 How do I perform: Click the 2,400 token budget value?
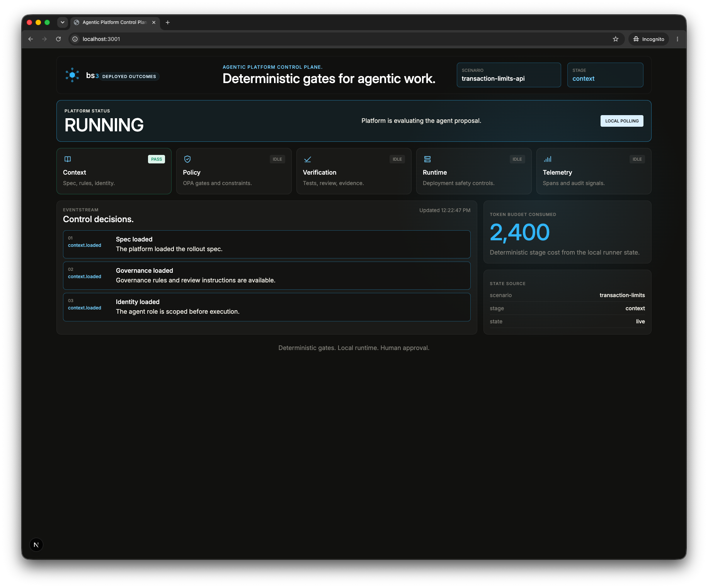pyautogui.click(x=519, y=232)
